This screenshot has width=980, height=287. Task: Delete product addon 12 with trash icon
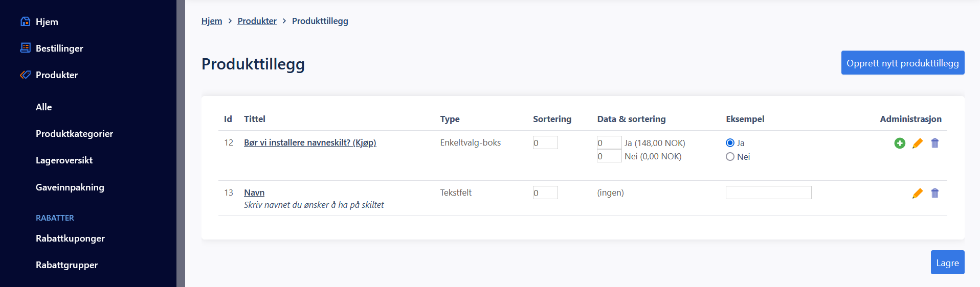(935, 143)
